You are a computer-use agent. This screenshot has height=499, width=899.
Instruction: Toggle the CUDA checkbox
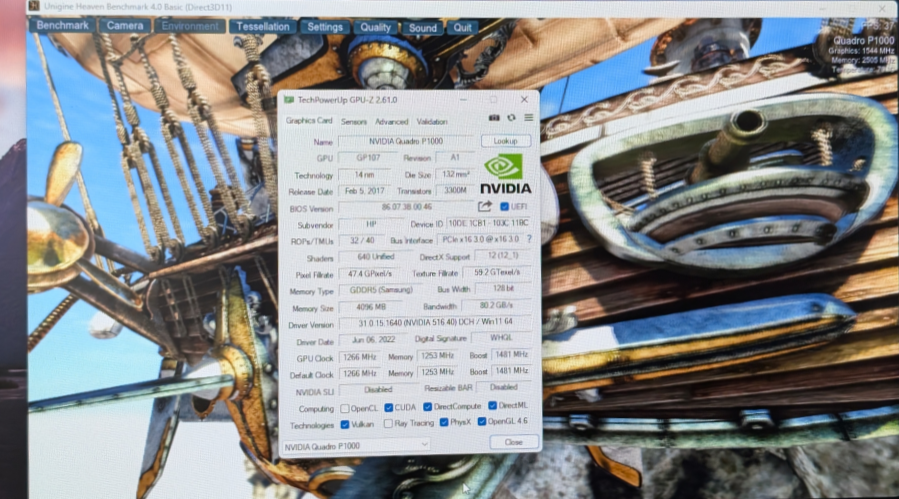(388, 407)
